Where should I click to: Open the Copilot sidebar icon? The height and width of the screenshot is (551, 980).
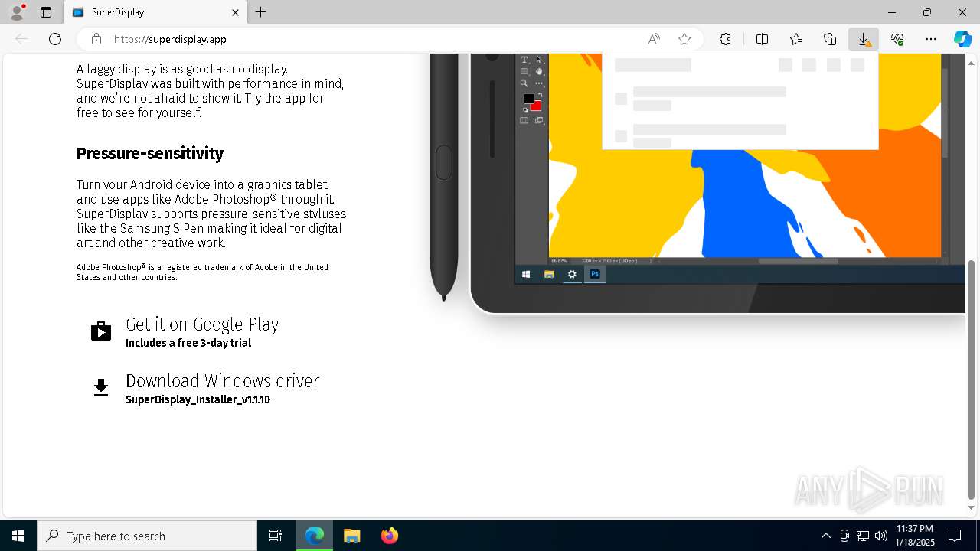963,39
